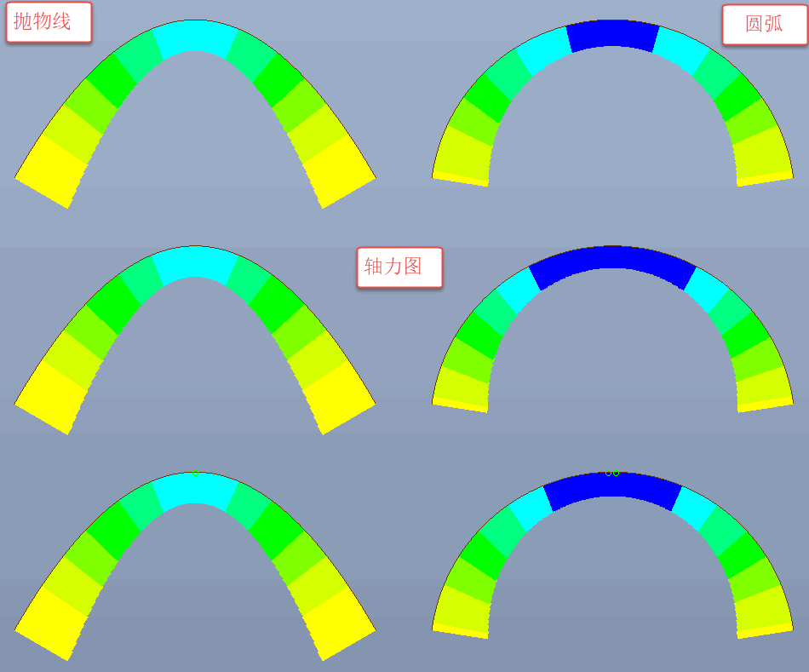Click yellow left foot of top parabolic arch

(52, 172)
